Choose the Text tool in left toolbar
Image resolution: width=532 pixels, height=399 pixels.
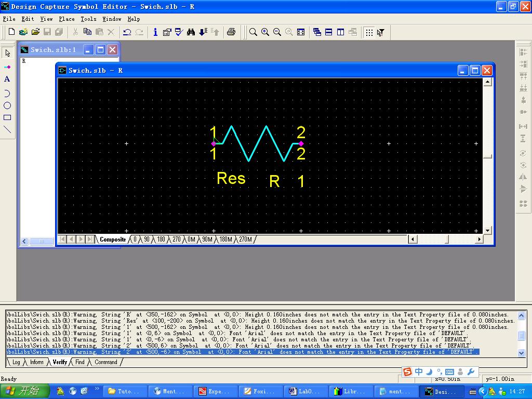click(x=7, y=79)
